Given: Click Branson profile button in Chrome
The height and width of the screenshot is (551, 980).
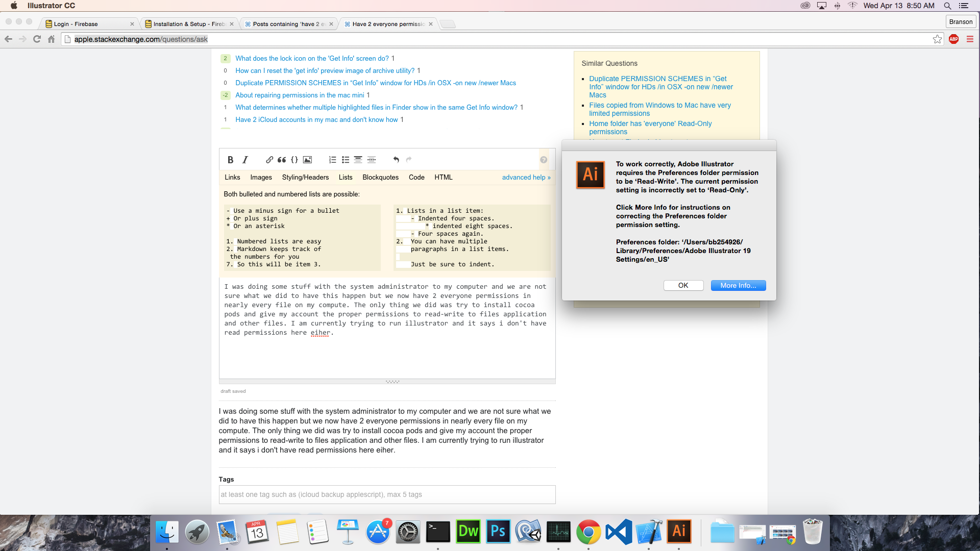Looking at the screenshot, I should click(x=961, y=21).
